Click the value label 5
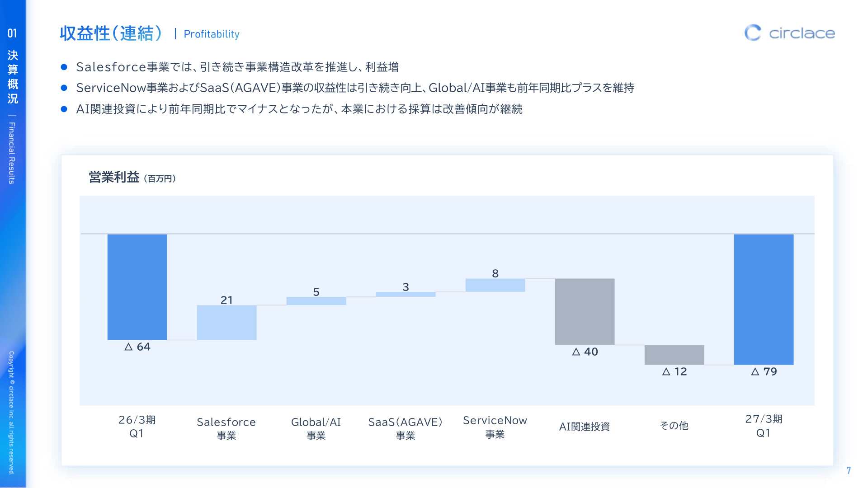This screenshot has width=868, height=488. (316, 292)
